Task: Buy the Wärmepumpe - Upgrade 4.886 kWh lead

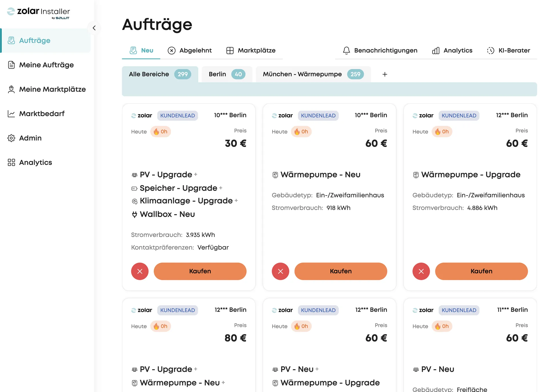Action: pos(481,271)
